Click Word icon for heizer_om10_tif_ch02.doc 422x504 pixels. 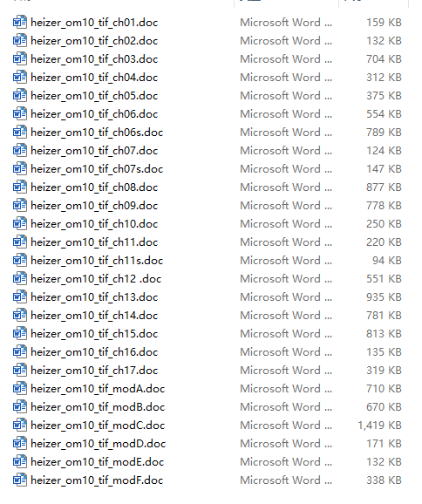[x=19, y=40]
